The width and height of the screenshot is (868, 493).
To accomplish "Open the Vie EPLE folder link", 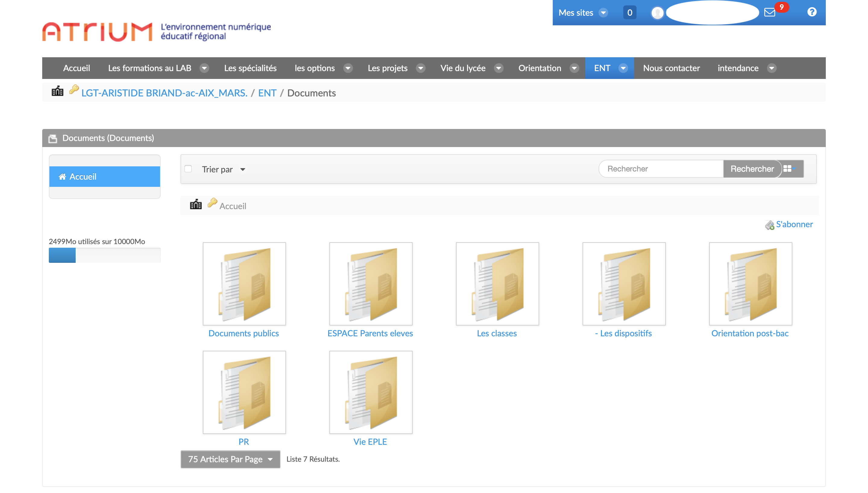I will coord(370,441).
